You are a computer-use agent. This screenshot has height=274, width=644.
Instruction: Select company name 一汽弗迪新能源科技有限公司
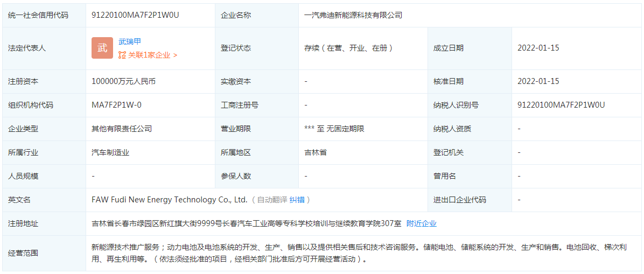pos(353,16)
